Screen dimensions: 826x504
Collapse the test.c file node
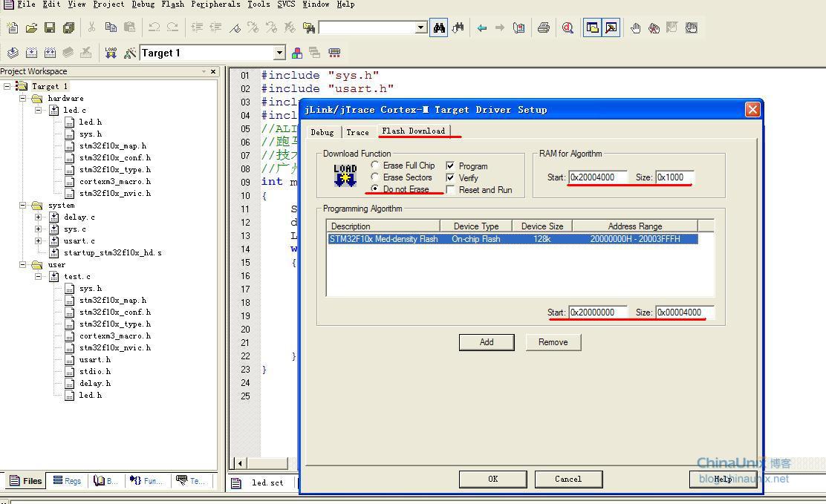(x=39, y=276)
